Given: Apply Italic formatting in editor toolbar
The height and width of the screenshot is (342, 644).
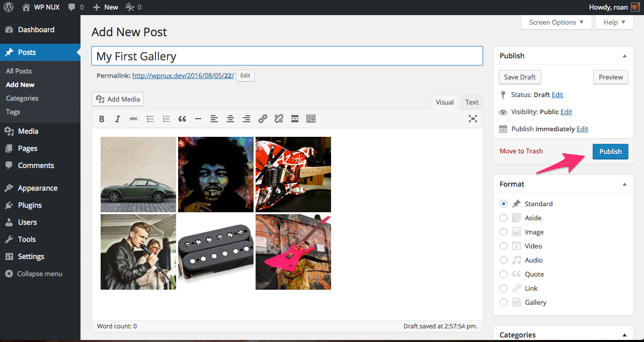Looking at the screenshot, I should click(x=118, y=119).
